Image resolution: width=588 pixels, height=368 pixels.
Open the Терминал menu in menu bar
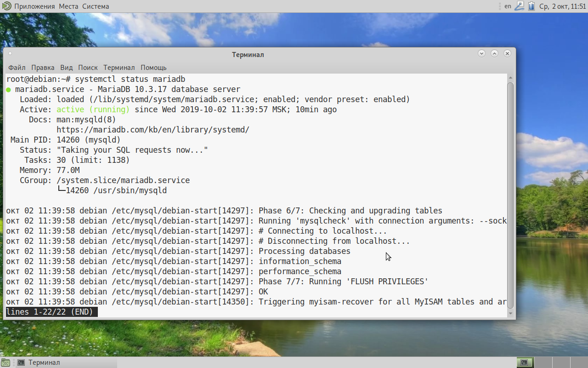click(119, 68)
